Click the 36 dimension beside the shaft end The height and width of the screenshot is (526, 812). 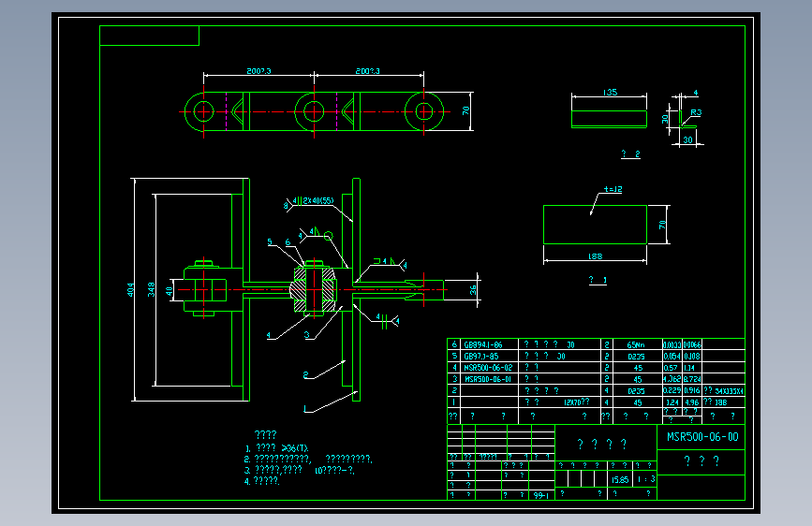pos(473,290)
